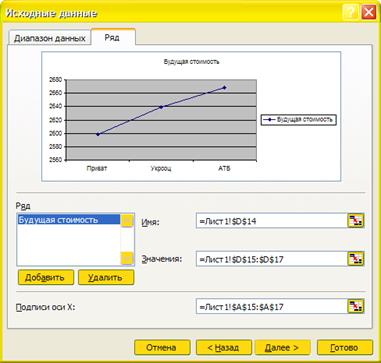Click range selector icon beside Подписи оси X
This screenshot has width=381, height=363.
tap(355, 306)
